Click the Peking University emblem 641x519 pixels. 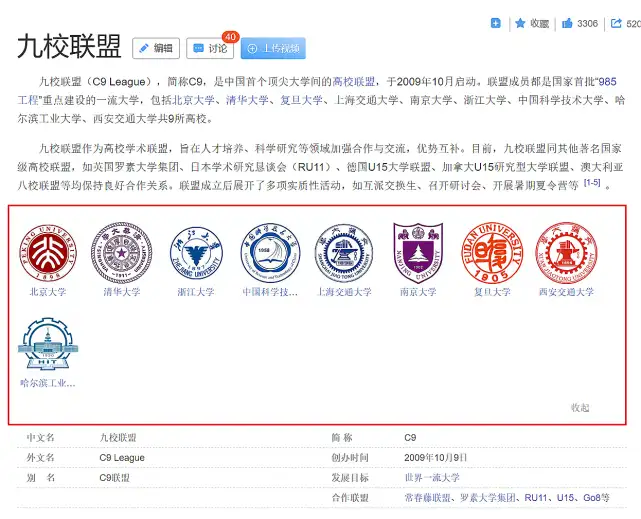coord(48,253)
